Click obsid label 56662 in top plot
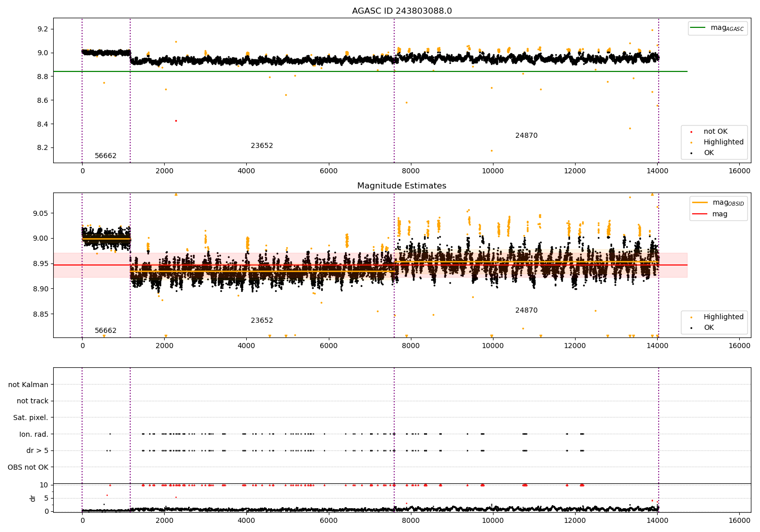 [105, 156]
